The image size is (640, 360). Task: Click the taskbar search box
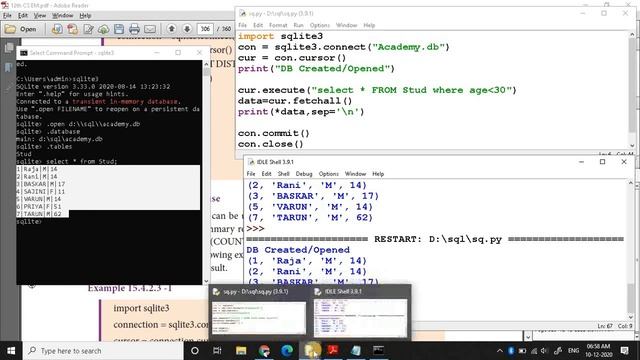103,351
